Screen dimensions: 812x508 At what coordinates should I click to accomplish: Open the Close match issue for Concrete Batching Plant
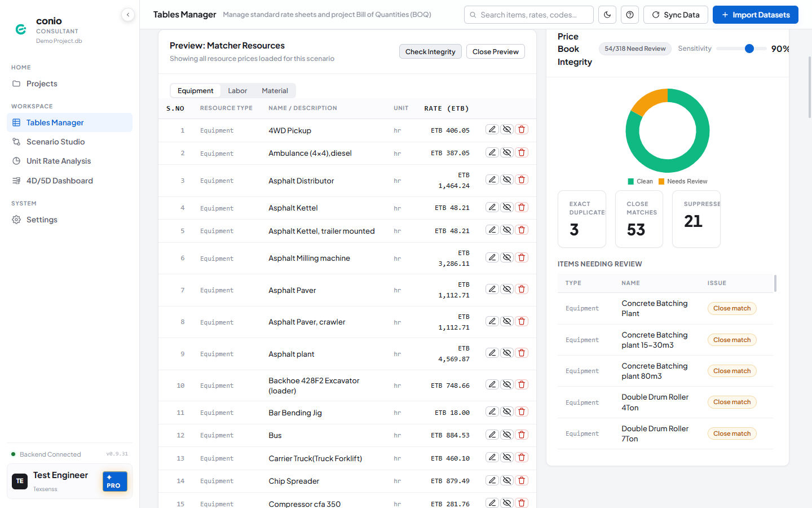[x=732, y=308]
